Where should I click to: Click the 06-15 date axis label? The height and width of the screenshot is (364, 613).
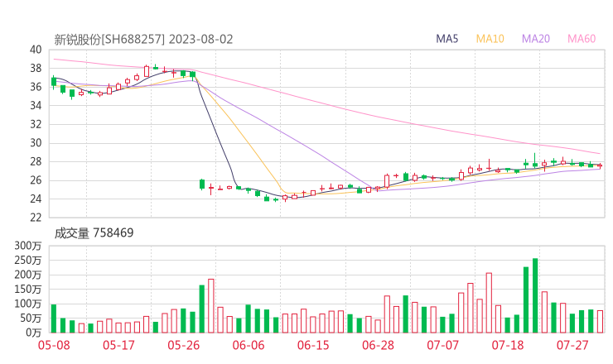tap(313, 345)
